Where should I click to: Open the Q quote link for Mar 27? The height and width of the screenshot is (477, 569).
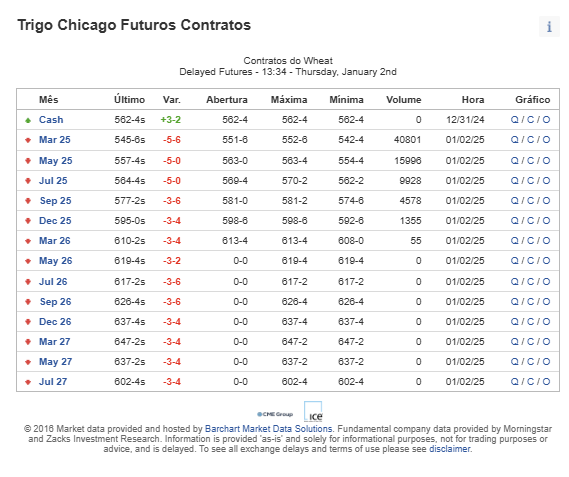(514, 342)
